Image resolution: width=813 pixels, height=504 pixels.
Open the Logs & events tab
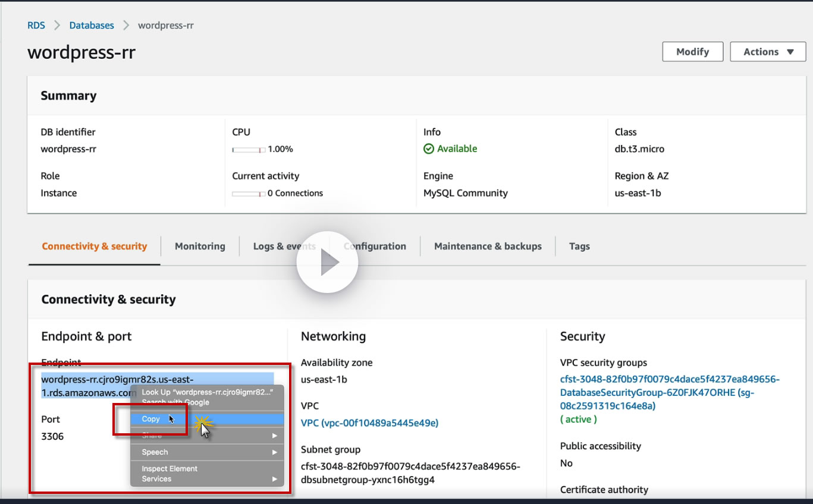click(x=284, y=246)
